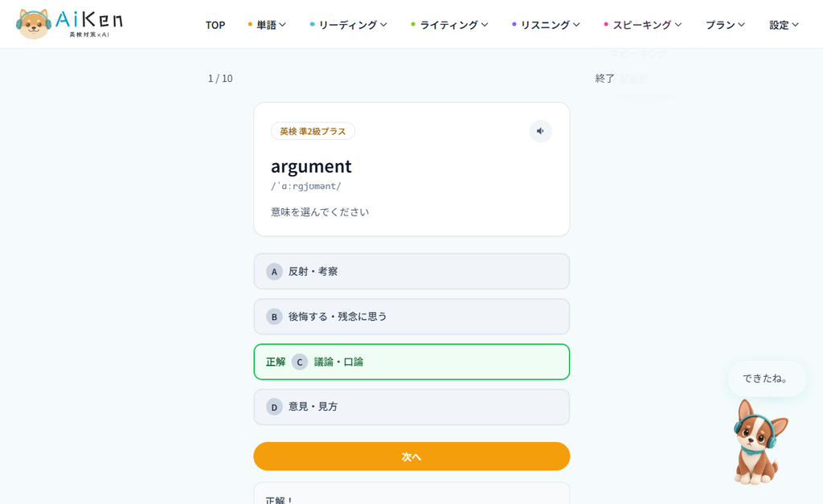Expand the 単語 dropdown menu
Viewport: 823px width, 504px height.
267,25
